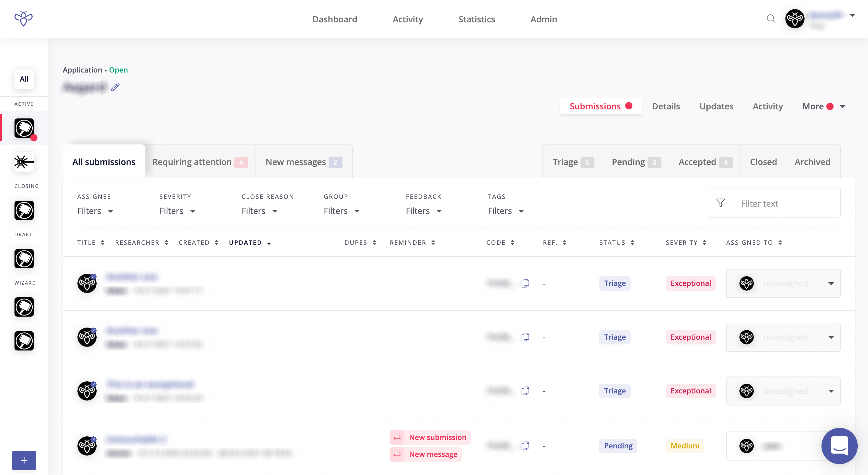The width and height of the screenshot is (868, 475).
Task: Click the plus button in sidebar
Action: [x=24, y=460]
